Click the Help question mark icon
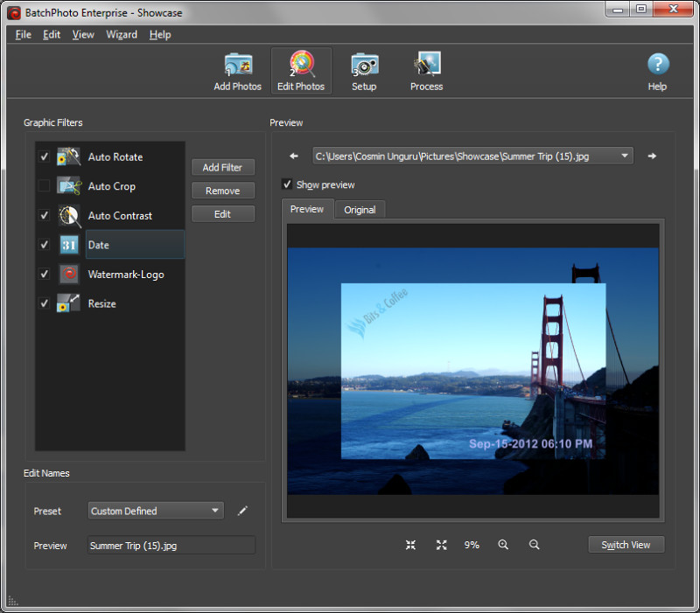This screenshot has width=700, height=613. (x=658, y=64)
